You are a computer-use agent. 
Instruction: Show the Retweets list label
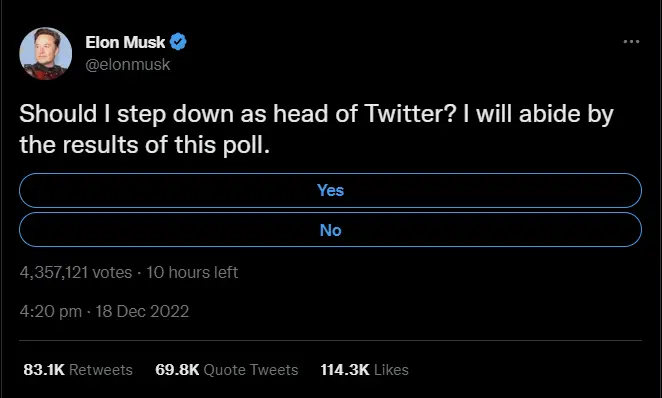pyautogui.click(x=101, y=370)
